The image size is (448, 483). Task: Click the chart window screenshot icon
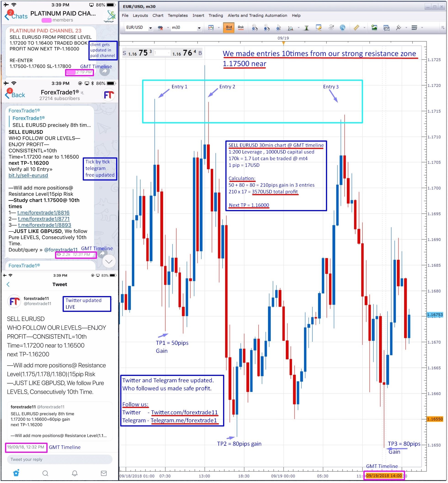click(387, 28)
